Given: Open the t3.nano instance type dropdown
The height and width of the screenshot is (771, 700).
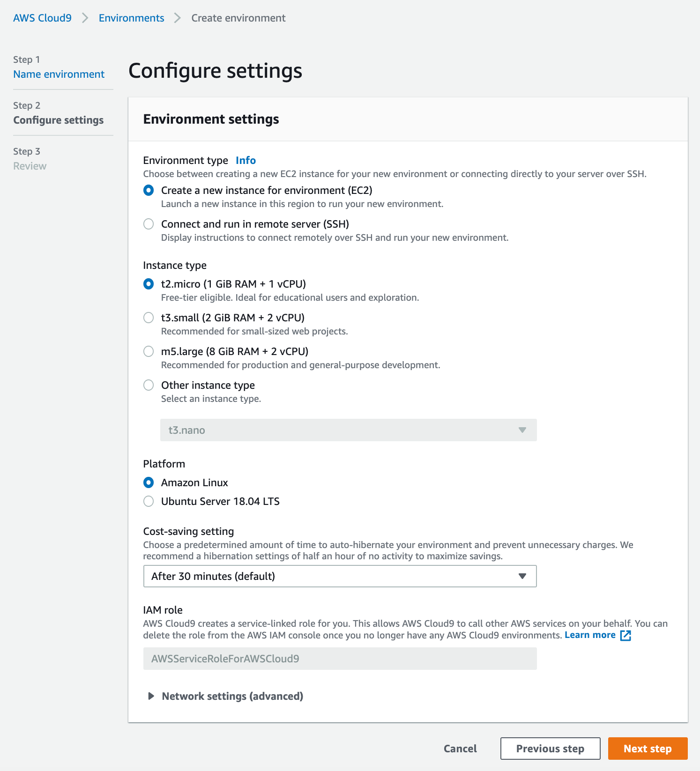Looking at the screenshot, I should coord(348,430).
